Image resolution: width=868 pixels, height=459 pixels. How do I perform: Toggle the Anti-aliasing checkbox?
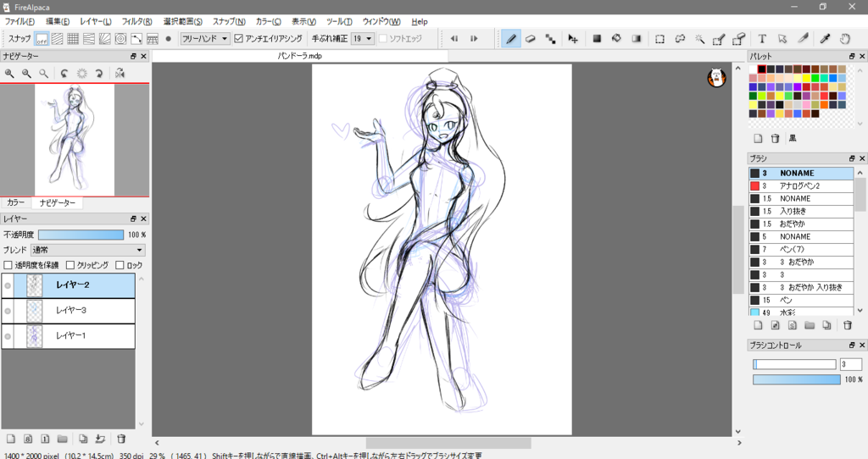tap(238, 39)
